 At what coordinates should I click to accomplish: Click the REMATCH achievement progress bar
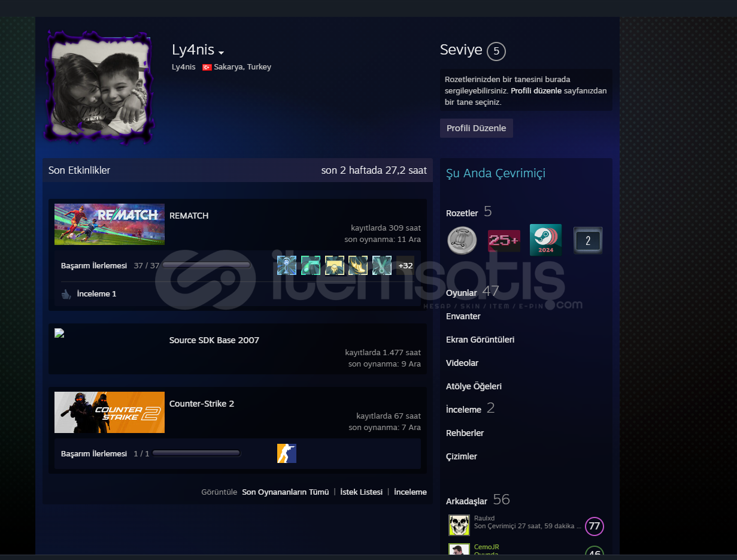coord(207,265)
